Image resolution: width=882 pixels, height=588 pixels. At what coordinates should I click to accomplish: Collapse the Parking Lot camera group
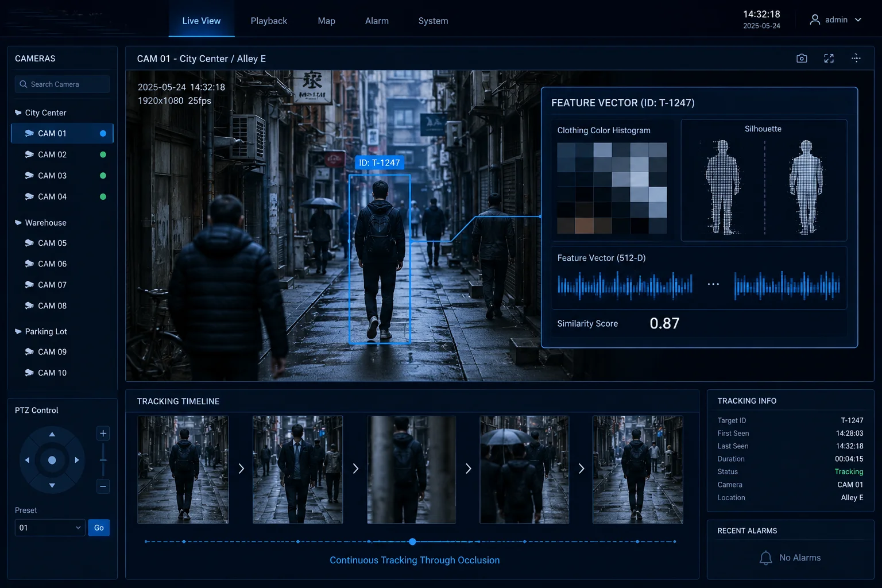(x=18, y=331)
